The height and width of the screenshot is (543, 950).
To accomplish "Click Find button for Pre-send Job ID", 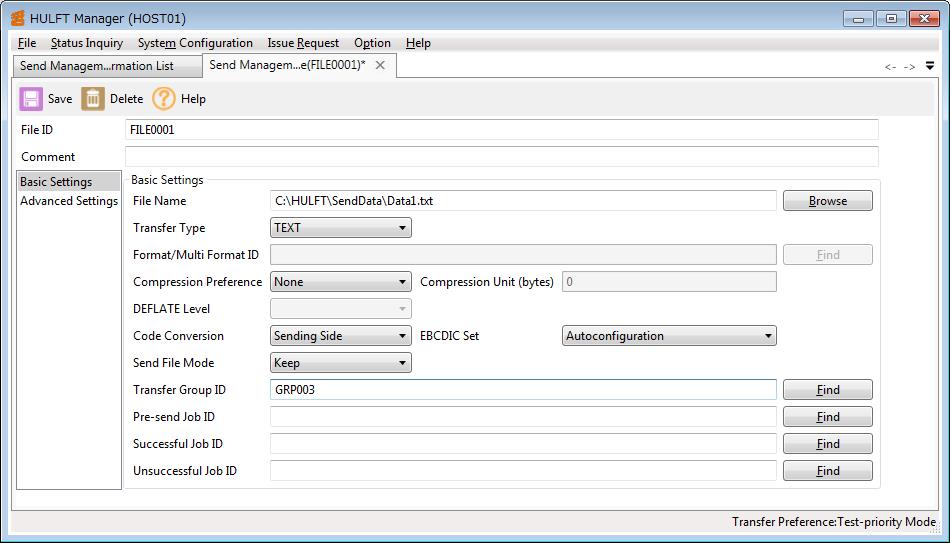I will click(x=828, y=417).
